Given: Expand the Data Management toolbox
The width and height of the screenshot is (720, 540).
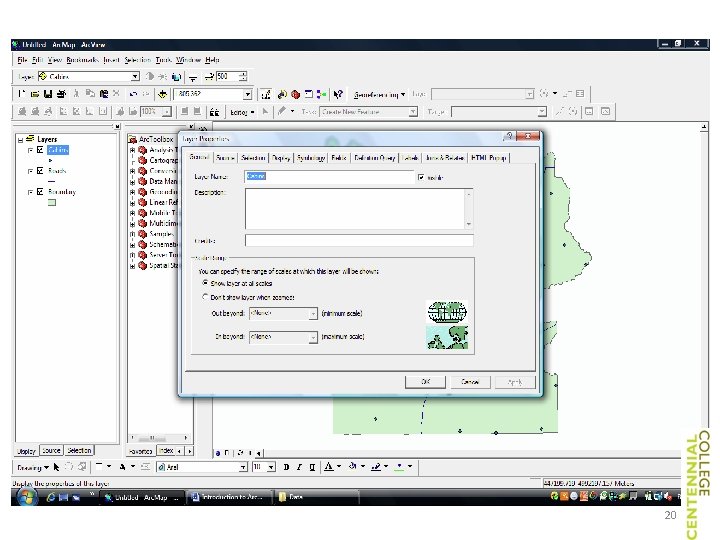Looking at the screenshot, I should 132,181.
